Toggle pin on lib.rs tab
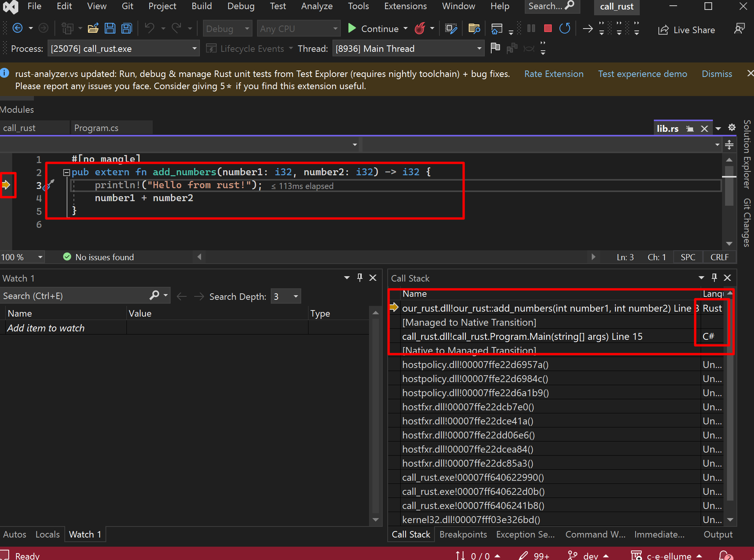The height and width of the screenshot is (560, 754). tap(690, 129)
